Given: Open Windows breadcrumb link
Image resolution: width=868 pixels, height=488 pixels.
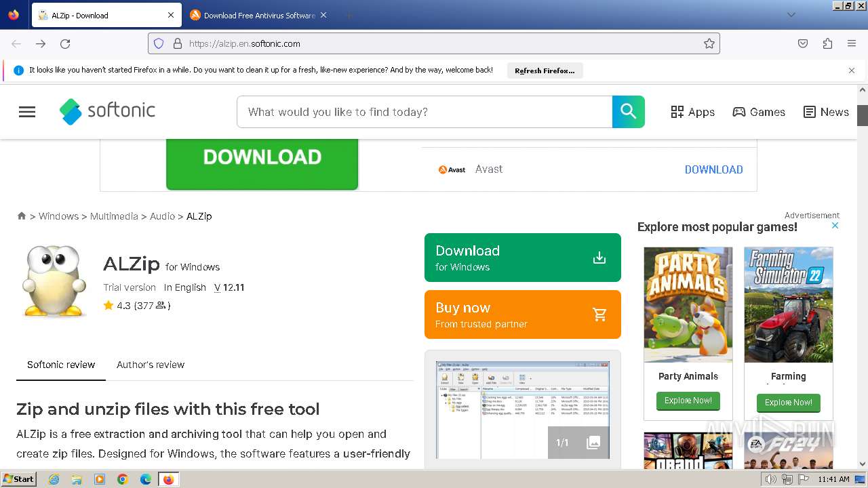Looking at the screenshot, I should [x=58, y=216].
